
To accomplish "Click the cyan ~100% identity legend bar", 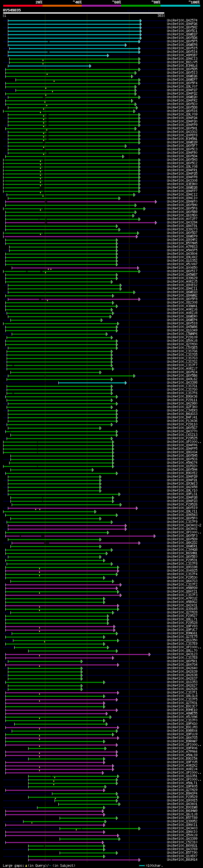I will pos(180,6).
